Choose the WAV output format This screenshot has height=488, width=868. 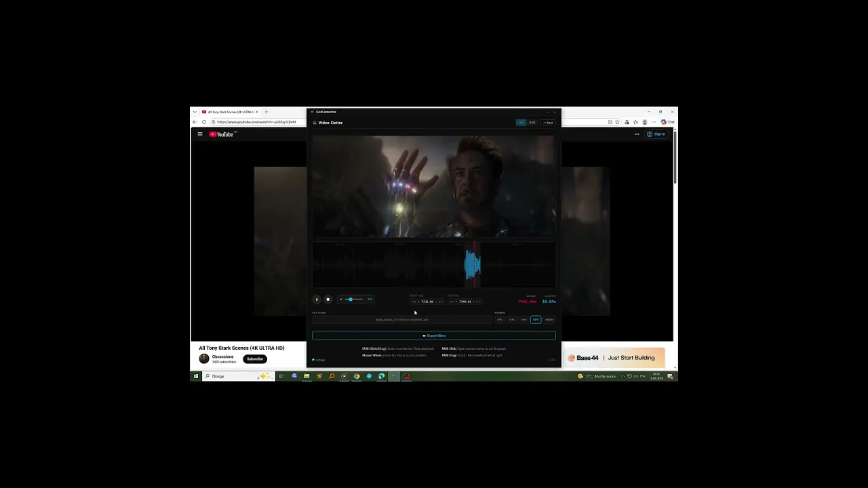point(524,320)
